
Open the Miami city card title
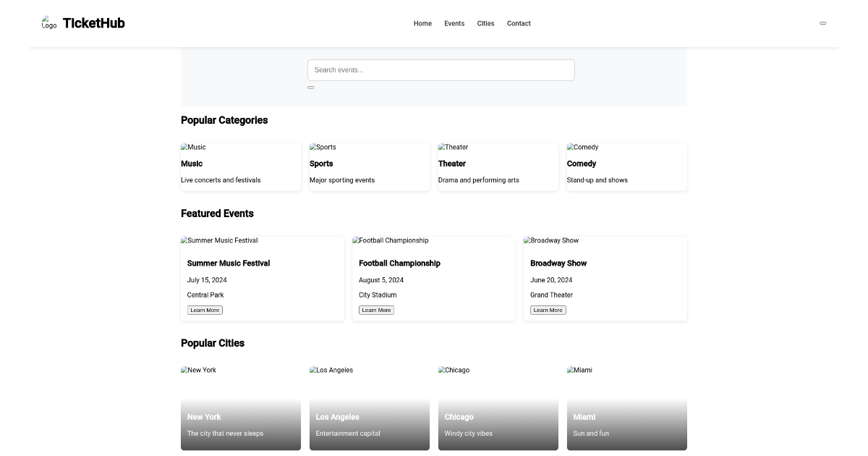(x=584, y=417)
